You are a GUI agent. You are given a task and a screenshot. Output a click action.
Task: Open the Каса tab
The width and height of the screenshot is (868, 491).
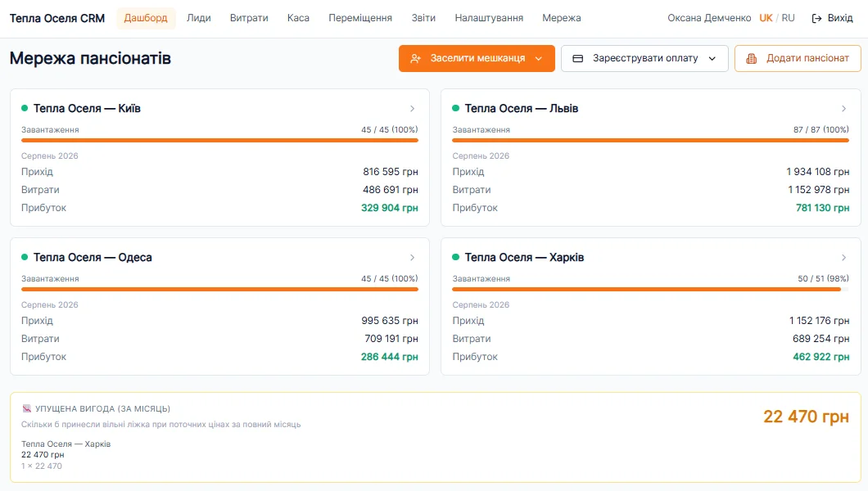click(x=298, y=18)
